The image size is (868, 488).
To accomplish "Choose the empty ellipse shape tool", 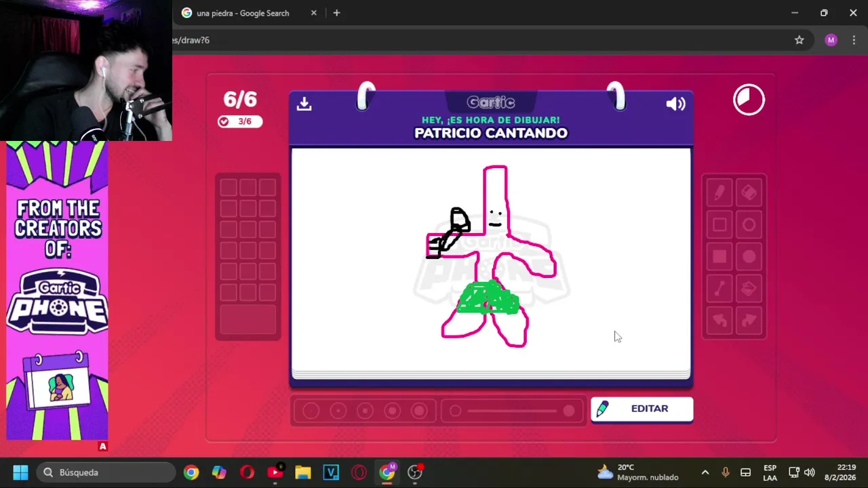I will [749, 225].
